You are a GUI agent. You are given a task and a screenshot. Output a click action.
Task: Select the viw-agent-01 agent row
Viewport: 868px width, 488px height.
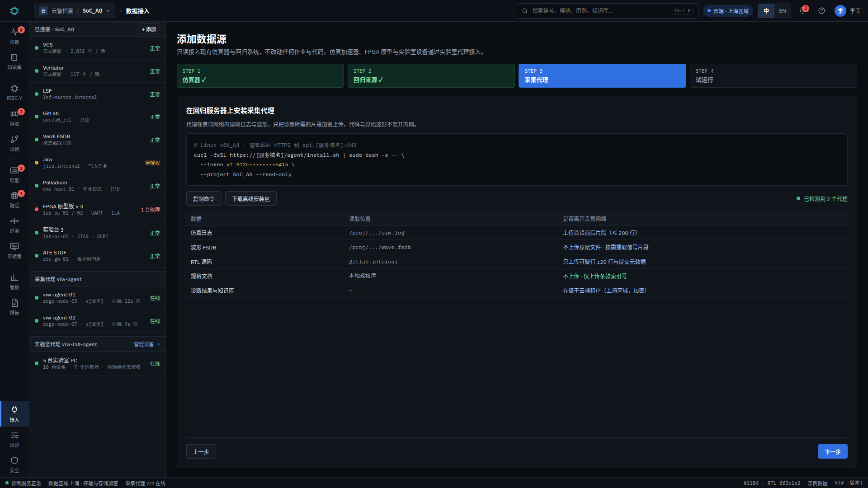[x=98, y=298]
